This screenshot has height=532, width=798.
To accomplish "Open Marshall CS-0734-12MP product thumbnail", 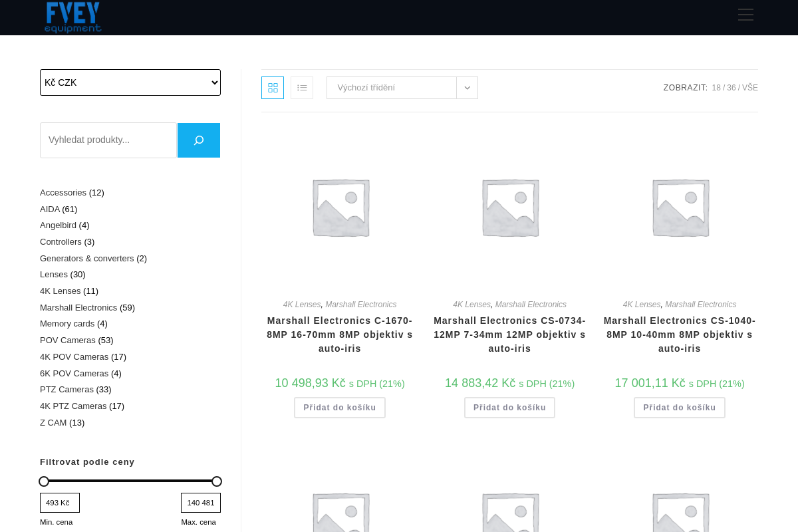I will (x=510, y=208).
